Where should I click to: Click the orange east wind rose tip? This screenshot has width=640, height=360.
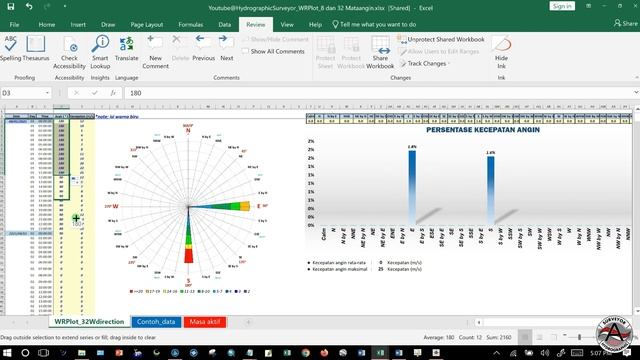pyautogui.click(x=245, y=206)
